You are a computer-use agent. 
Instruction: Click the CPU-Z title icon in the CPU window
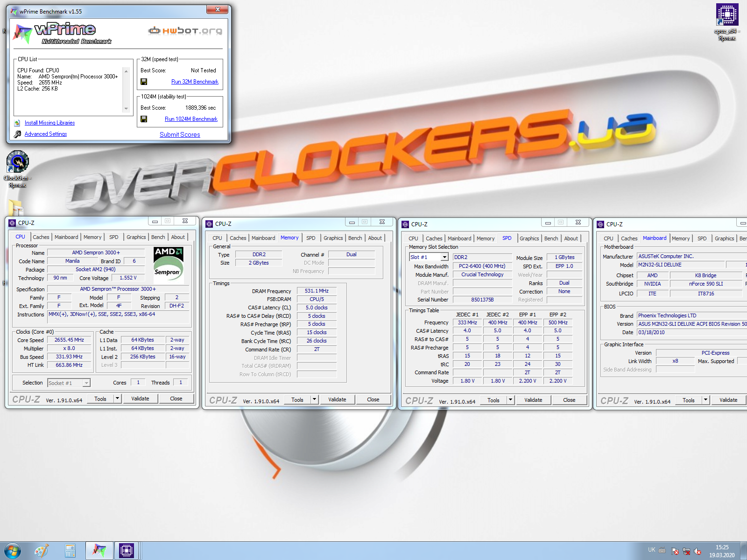(12, 223)
